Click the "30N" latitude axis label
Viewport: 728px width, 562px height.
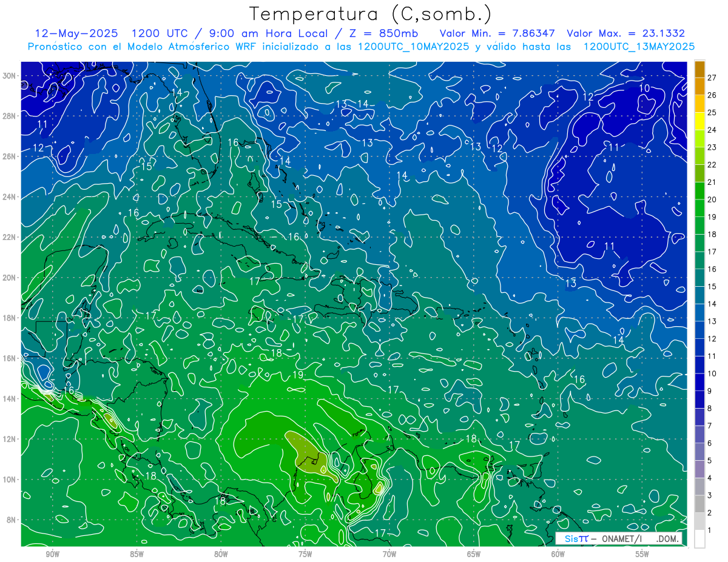point(9,76)
